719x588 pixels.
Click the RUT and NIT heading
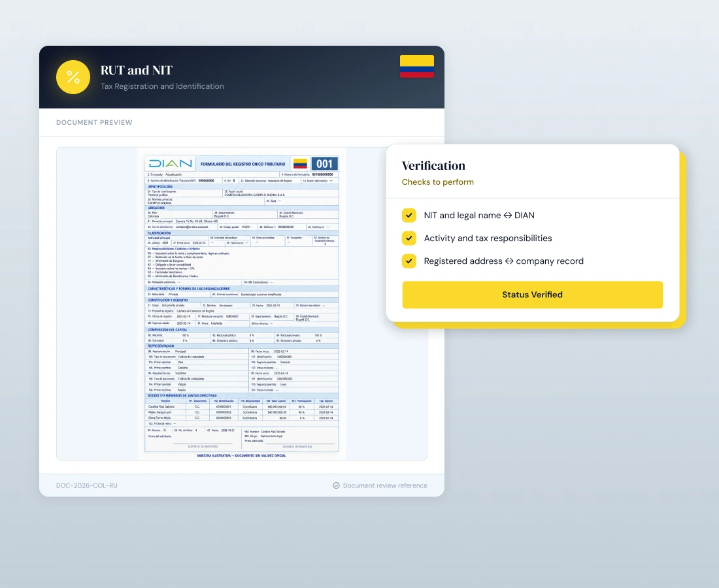tap(137, 70)
